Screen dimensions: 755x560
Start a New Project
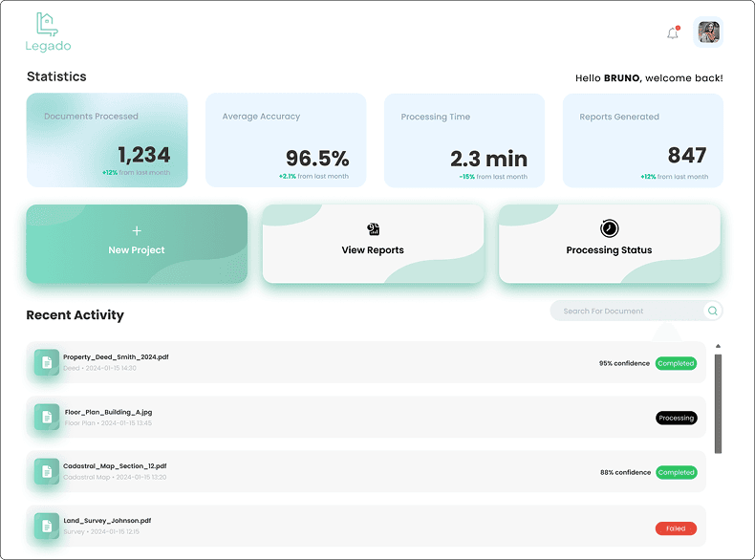pos(137,244)
